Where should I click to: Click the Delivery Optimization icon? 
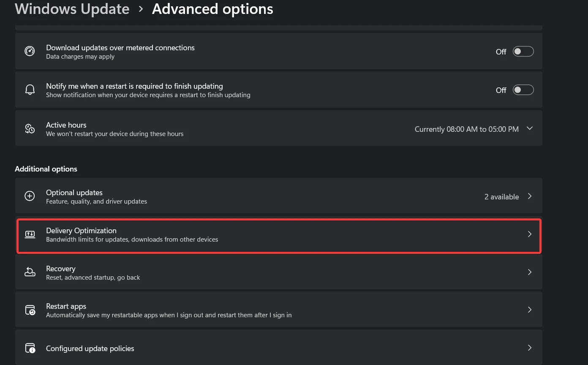tap(30, 234)
